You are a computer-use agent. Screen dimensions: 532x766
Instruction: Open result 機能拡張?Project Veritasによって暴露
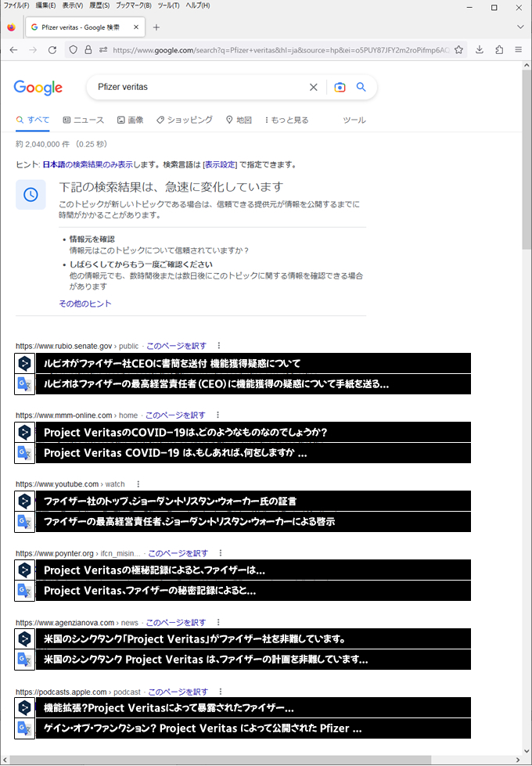169,708
